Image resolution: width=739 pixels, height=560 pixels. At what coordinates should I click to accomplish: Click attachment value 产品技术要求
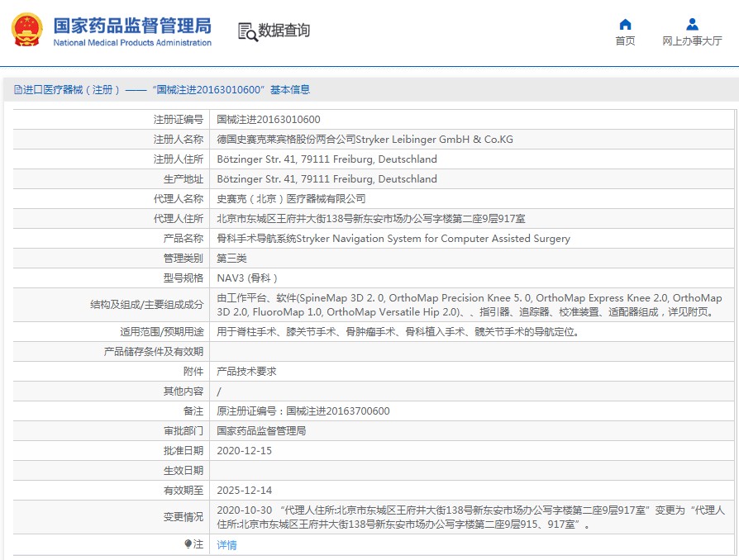[x=246, y=372]
